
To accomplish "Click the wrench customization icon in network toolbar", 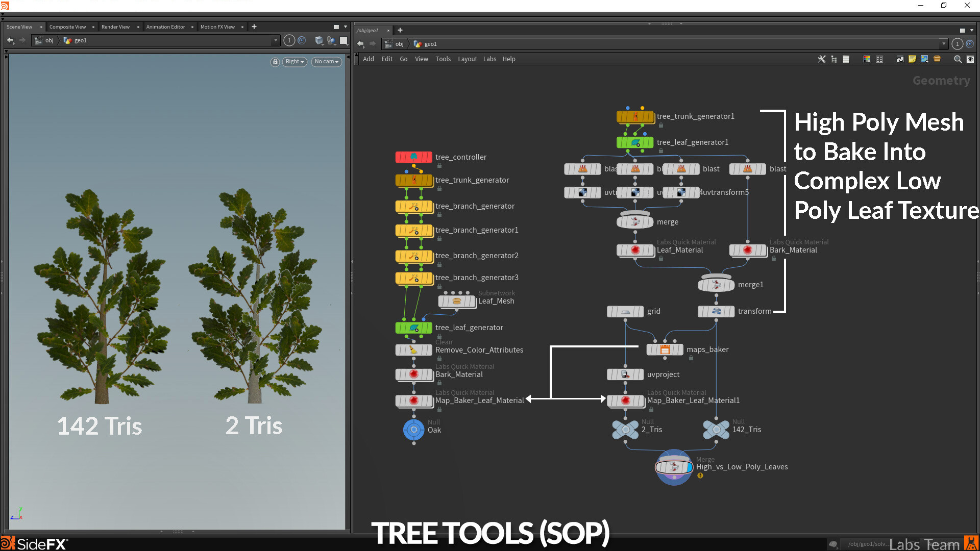I will (x=822, y=59).
